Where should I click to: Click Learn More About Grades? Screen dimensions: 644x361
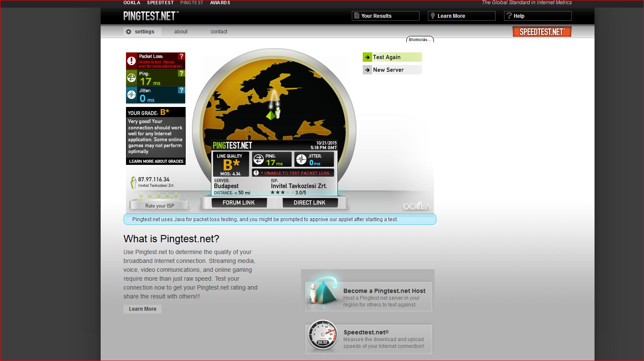click(x=156, y=161)
